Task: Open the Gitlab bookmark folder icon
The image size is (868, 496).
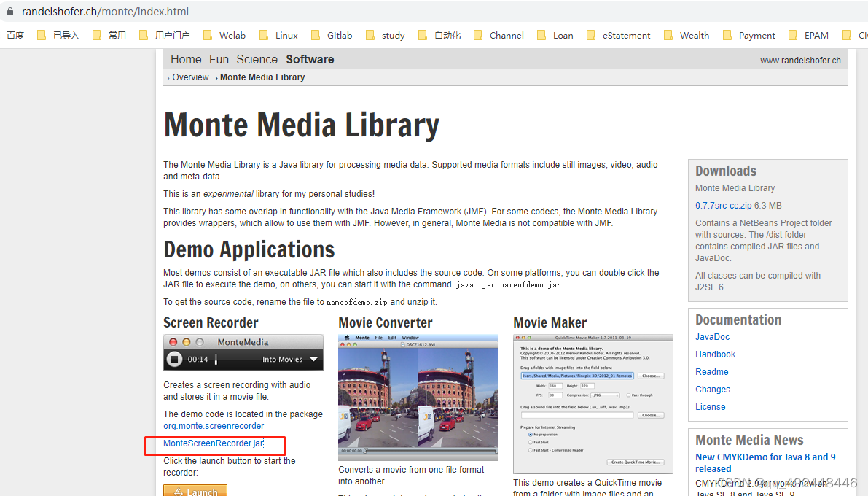Action: pos(316,35)
